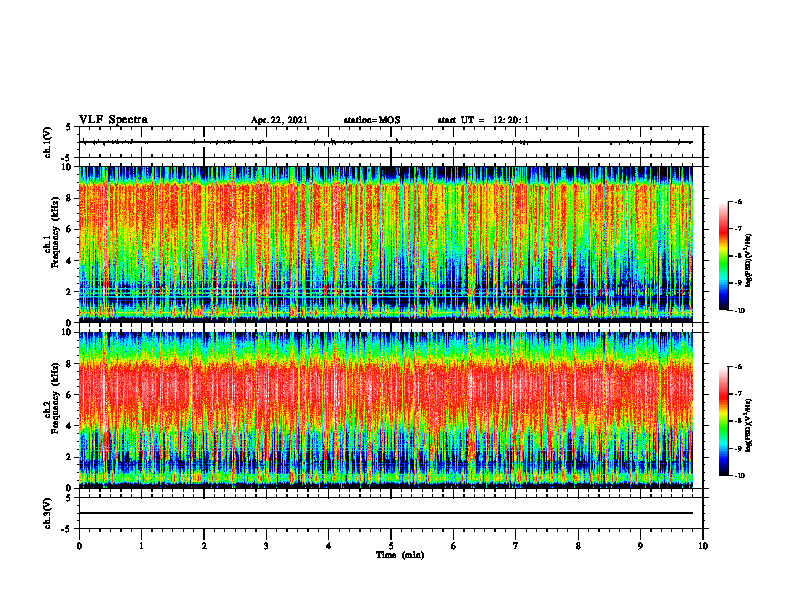Click the "station=MOS" header label
The image size is (792, 612).
coord(372,120)
